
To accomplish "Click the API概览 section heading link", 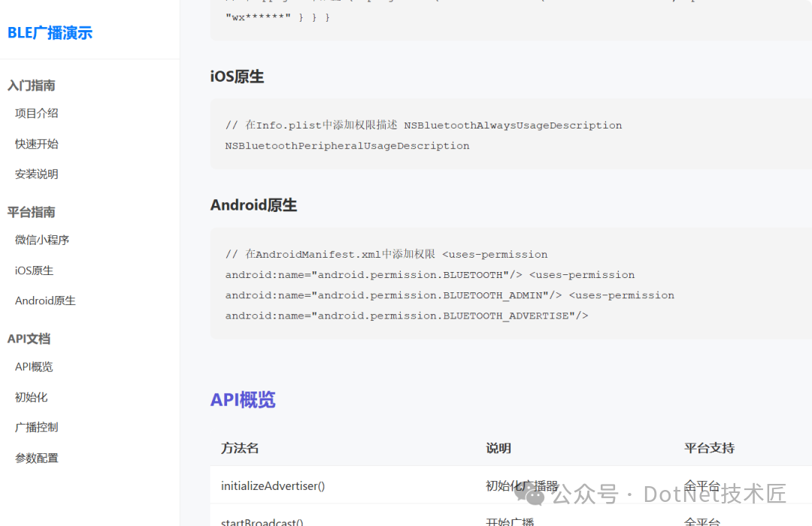I will [242, 399].
